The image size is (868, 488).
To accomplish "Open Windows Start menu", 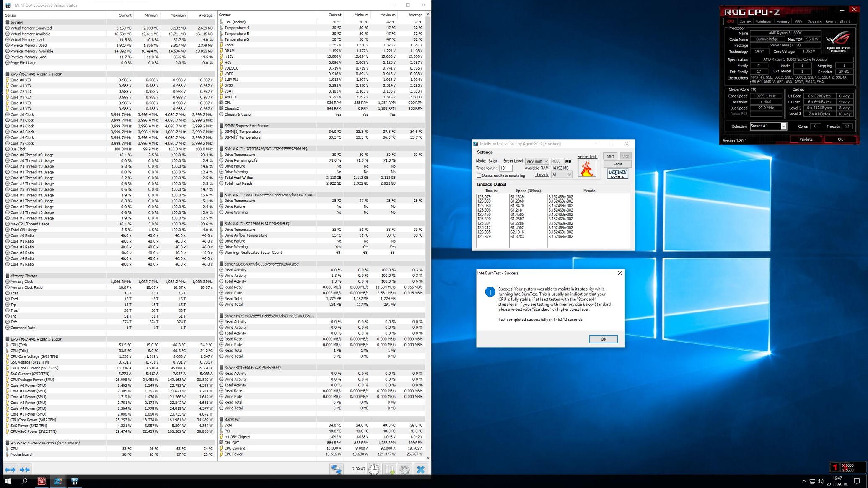I will pos(8,481).
